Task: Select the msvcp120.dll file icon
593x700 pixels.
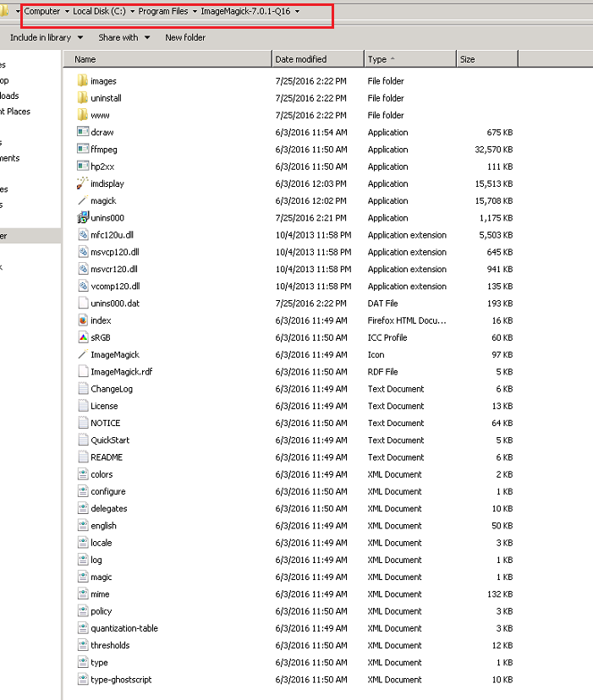Action: (x=83, y=252)
